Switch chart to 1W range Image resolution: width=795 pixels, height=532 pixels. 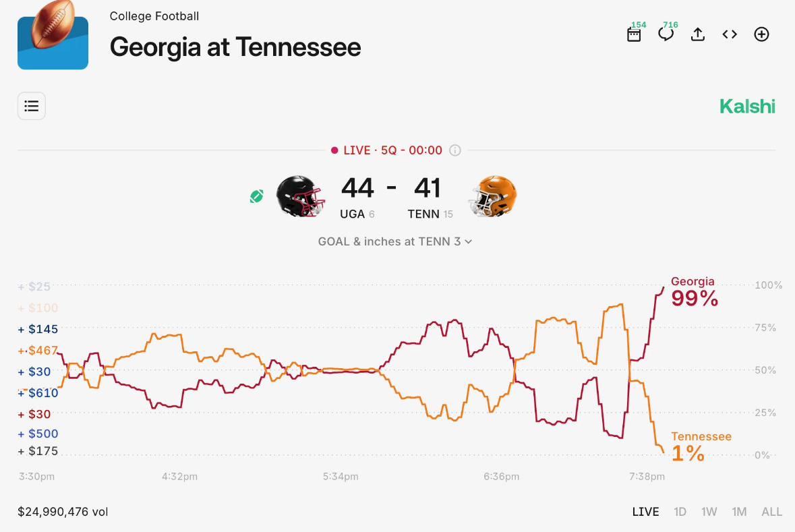click(x=709, y=512)
